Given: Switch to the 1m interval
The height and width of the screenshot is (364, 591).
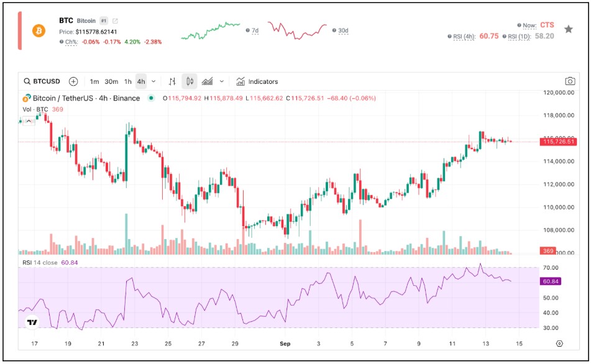Looking at the screenshot, I should pos(94,81).
